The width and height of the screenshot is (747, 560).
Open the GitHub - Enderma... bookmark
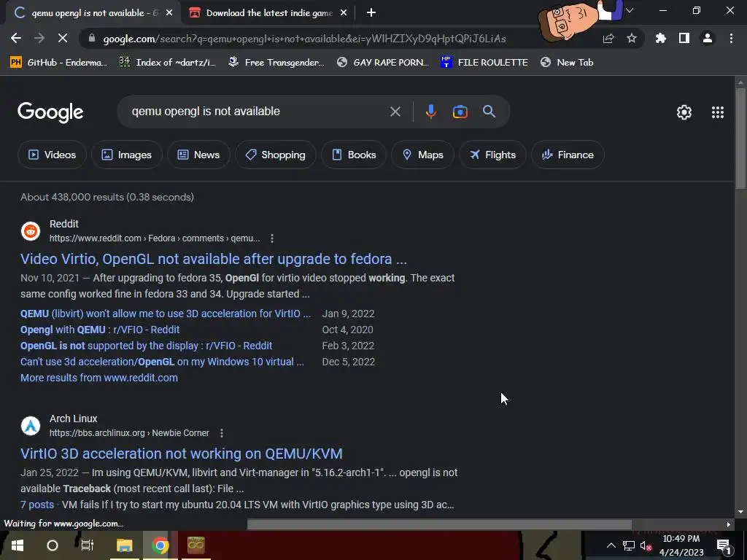coord(58,63)
